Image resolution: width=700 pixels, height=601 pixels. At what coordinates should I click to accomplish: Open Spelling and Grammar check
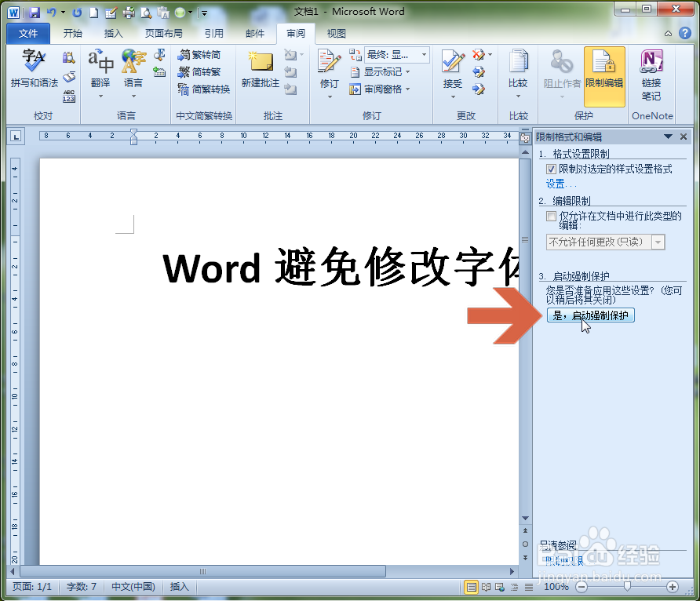pos(34,69)
